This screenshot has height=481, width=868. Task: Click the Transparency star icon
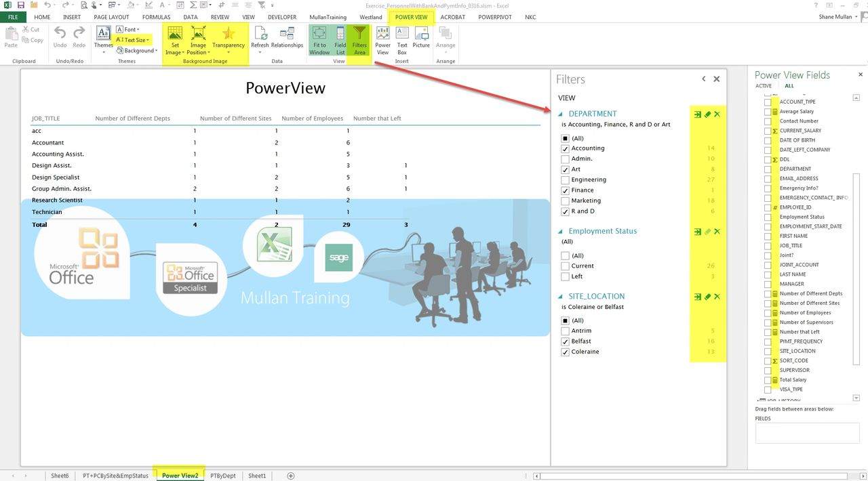tap(229, 35)
